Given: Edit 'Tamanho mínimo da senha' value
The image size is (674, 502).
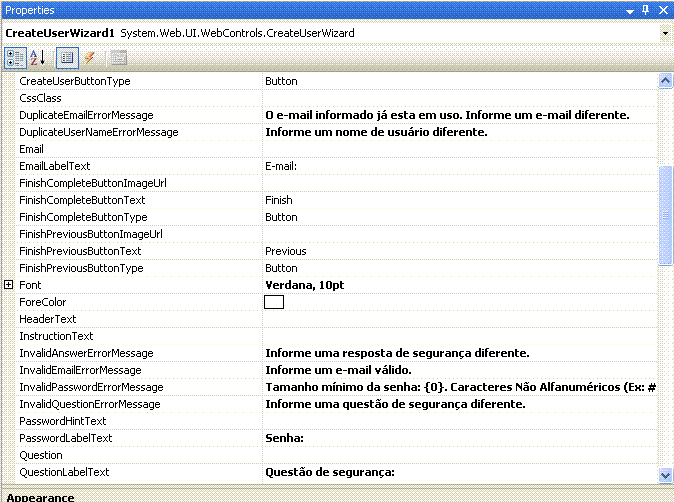Looking at the screenshot, I should pos(460,387).
